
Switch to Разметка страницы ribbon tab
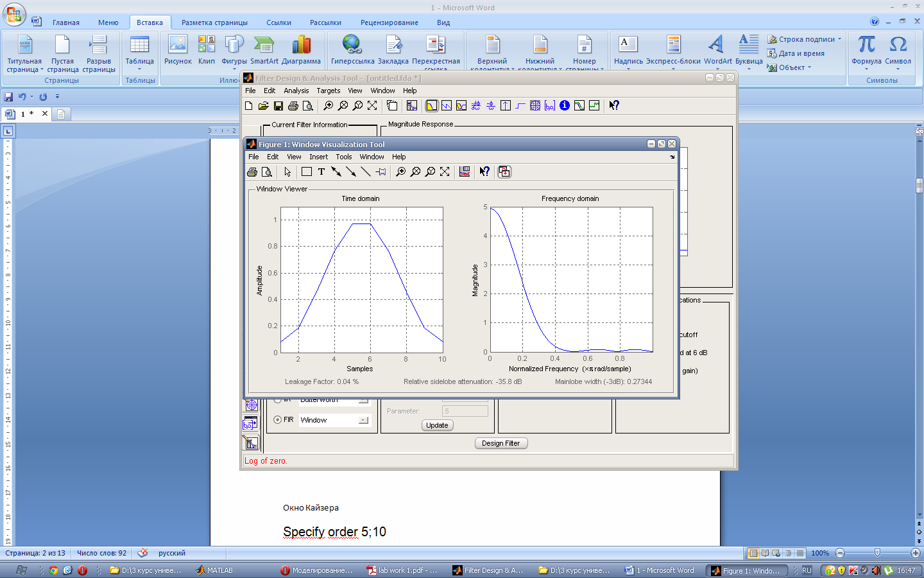[x=214, y=22]
